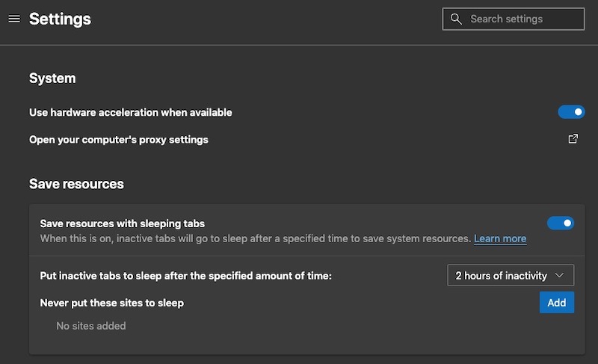Open the hamburger navigation menu

click(13, 19)
